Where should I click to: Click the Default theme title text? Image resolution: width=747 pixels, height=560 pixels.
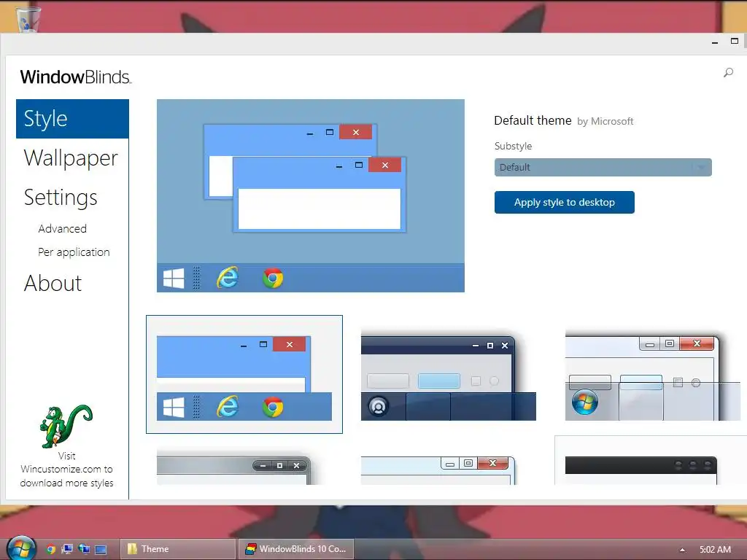[533, 120]
